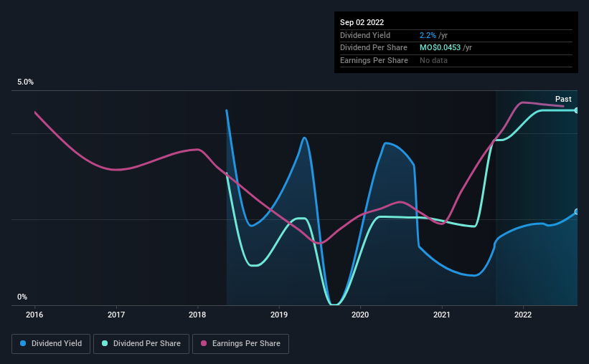
Task: Click the pink Earnings Per Share legend dot
Action: (x=204, y=343)
